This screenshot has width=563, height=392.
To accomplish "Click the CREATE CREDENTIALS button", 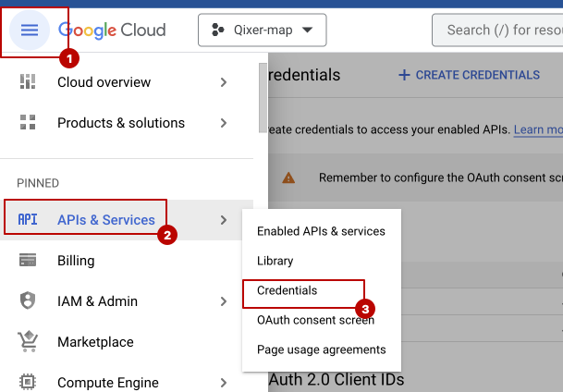I will click(x=469, y=75).
